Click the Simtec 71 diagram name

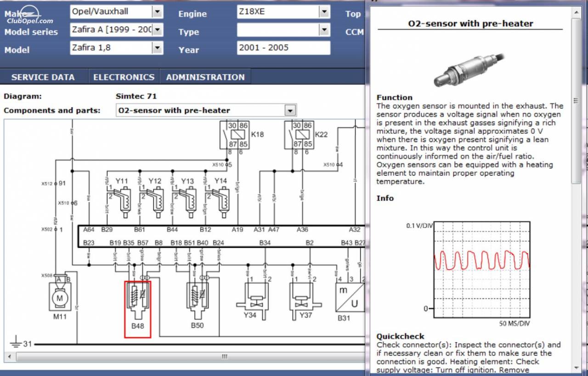[136, 96]
